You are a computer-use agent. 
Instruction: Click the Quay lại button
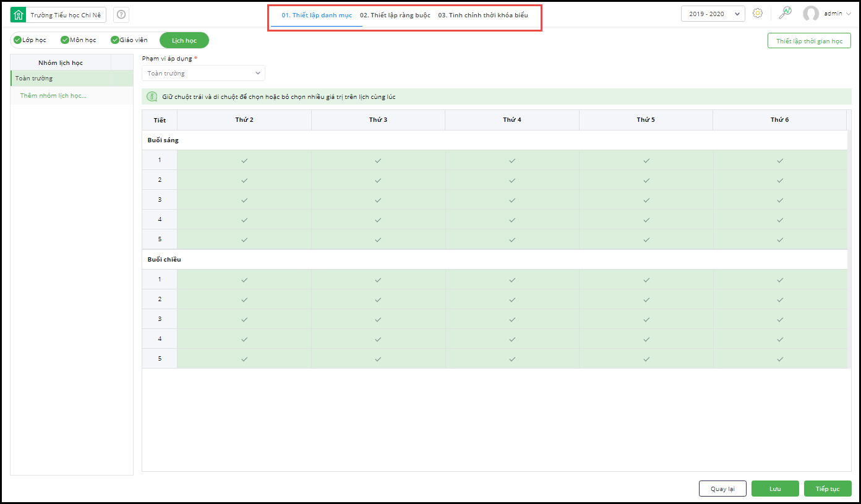[722, 489]
